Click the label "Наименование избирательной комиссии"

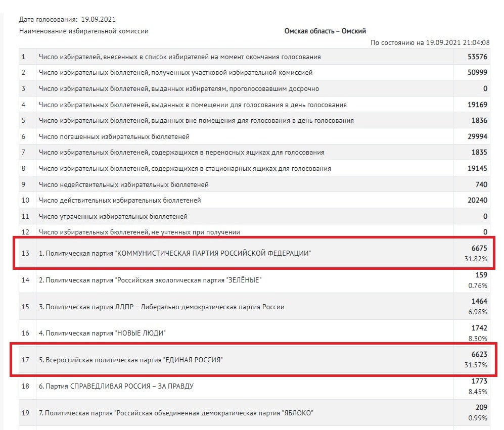(83, 31)
